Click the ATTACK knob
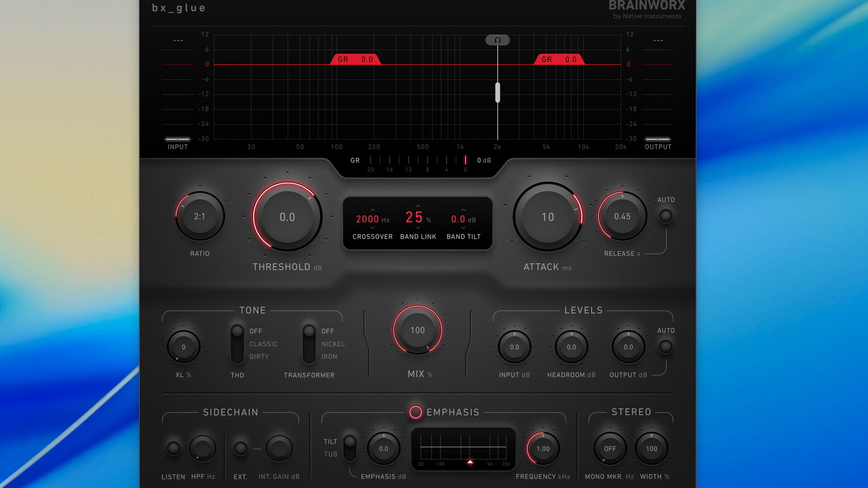 pos(547,217)
